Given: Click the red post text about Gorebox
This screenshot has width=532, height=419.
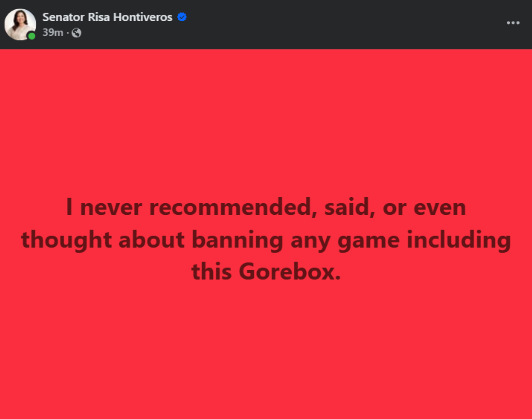Looking at the screenshot, I should coord(266,240).
